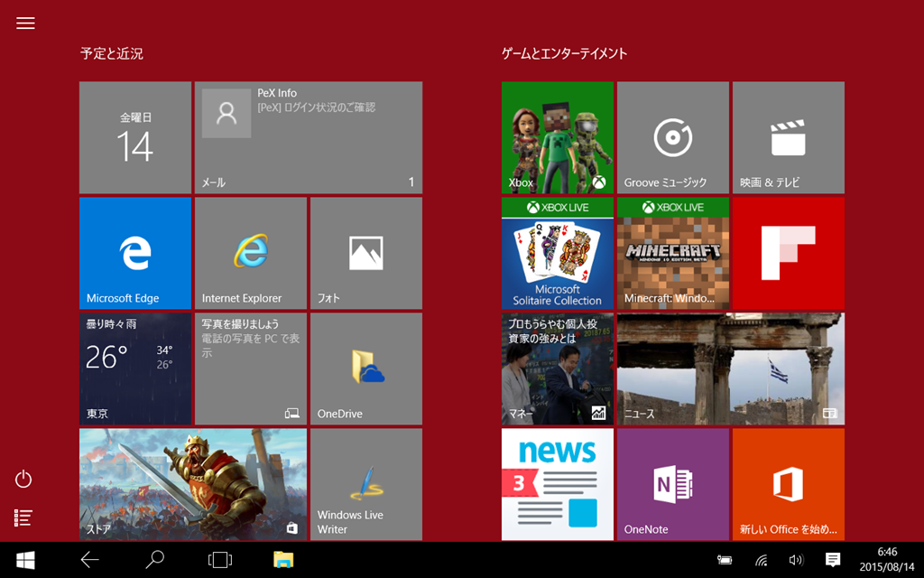Select the 予定と近況 group heading
The image size is (924, 578).
pyautogui.click(x=111, y=53)
